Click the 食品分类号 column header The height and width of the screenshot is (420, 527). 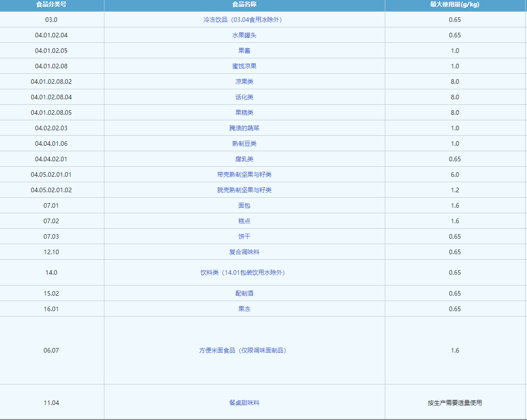pos(52,5)
